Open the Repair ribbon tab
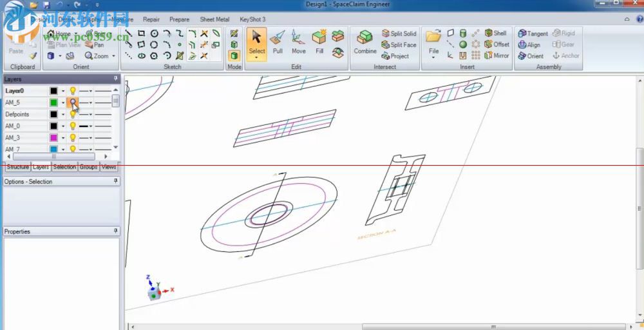The width and height of the screenshot is (644, 330). (151, 19)
